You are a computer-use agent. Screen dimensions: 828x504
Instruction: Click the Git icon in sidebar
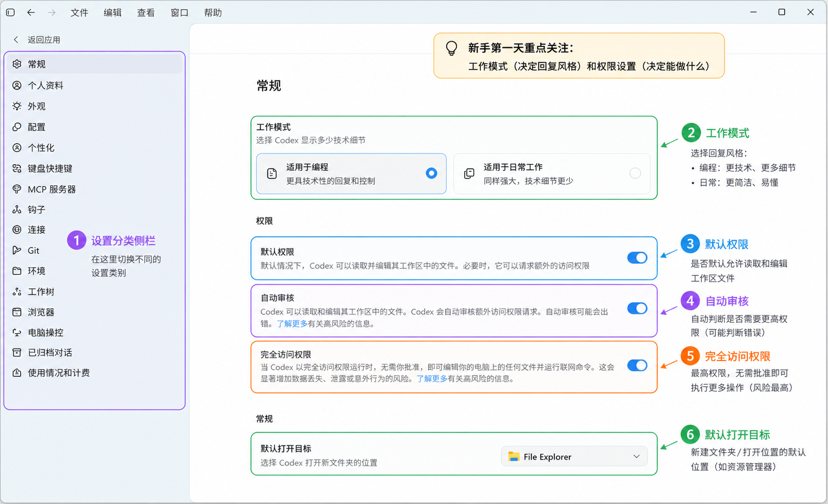[x=17, y=250]
